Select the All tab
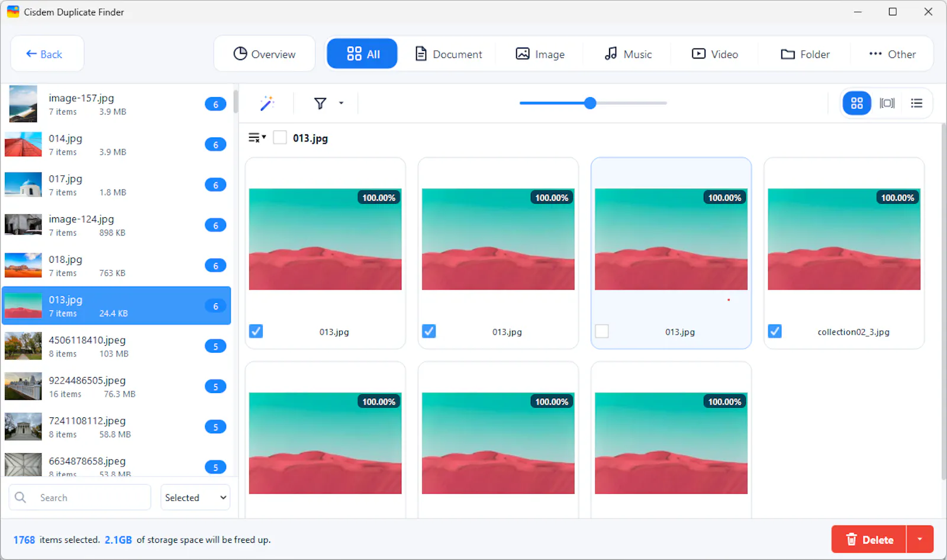Viewport: 947px width, 560px height. click(x=362, y=54)
